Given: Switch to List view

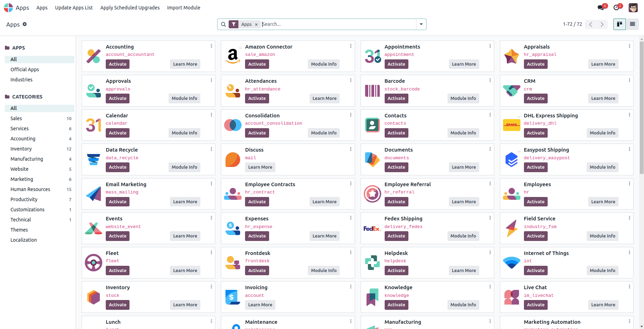Looking at the screenshot, I should [x=632, y=24].
